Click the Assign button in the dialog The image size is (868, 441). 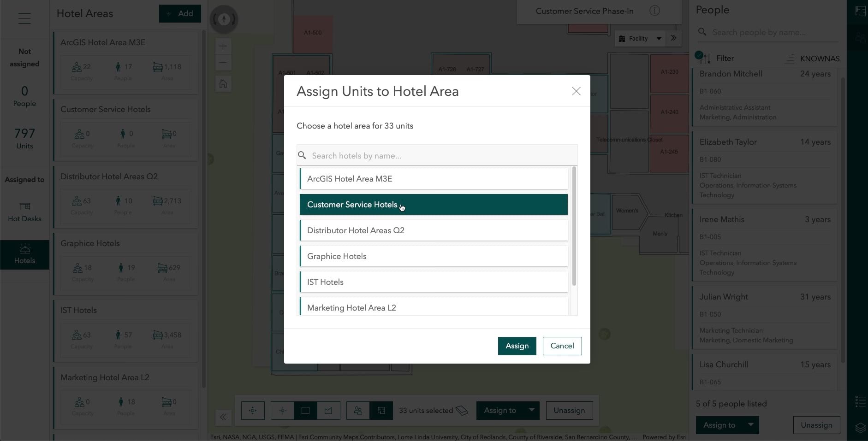coord(517,346)
